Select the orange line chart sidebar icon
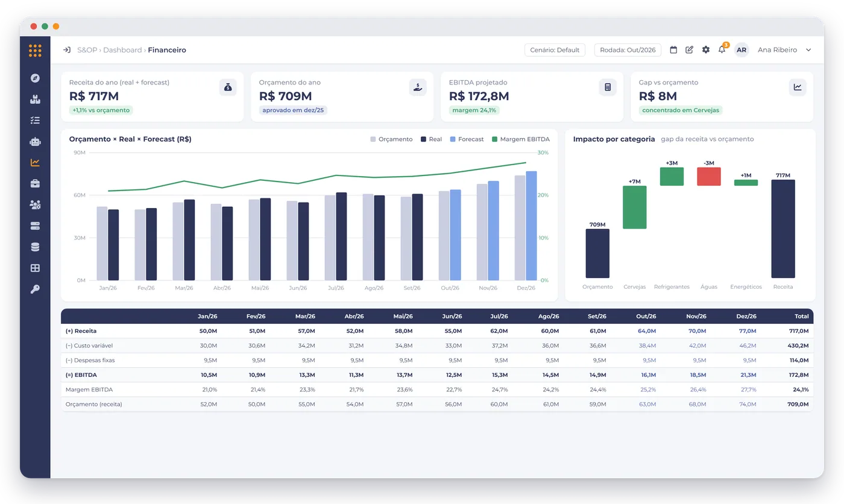844x504 pixels. pyautogui.click(x=35, y=162)
